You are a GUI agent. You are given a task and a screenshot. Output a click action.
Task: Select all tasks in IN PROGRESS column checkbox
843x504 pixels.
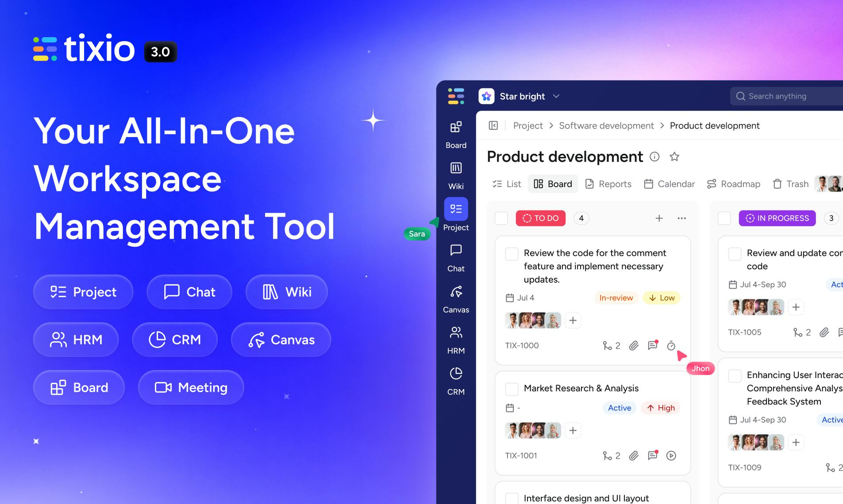click(x=724, y=218)
